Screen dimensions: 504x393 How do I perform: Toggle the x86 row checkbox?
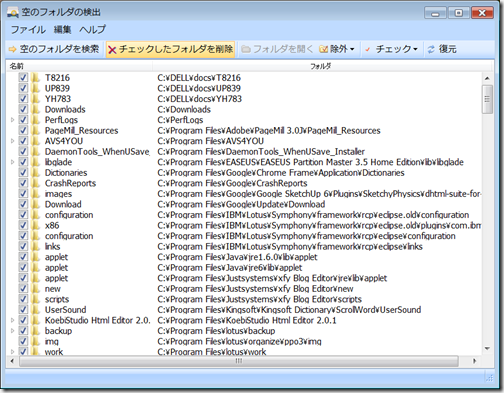[x=23, y=225]
